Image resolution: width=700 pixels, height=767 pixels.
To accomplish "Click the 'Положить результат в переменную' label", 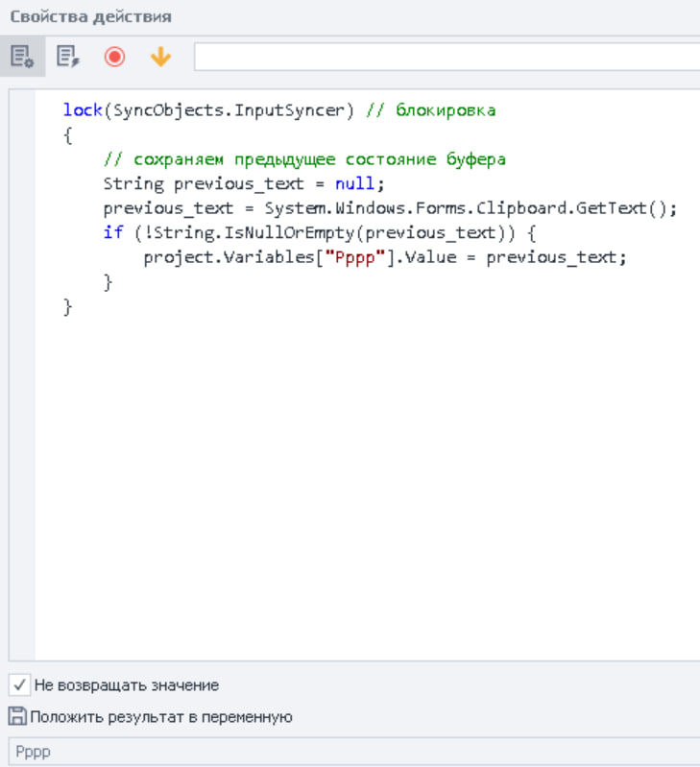I will point(161,716).
